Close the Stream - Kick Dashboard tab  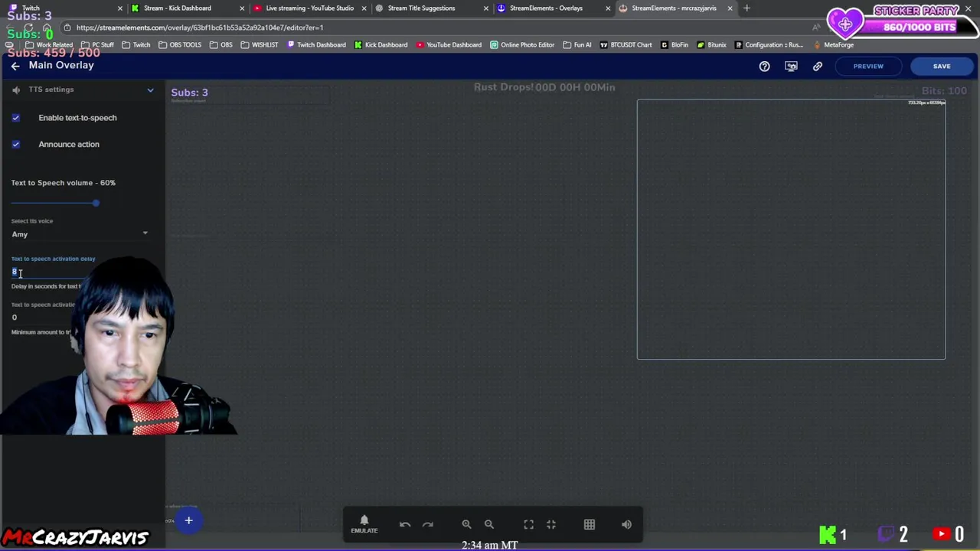tap(242, 8)
